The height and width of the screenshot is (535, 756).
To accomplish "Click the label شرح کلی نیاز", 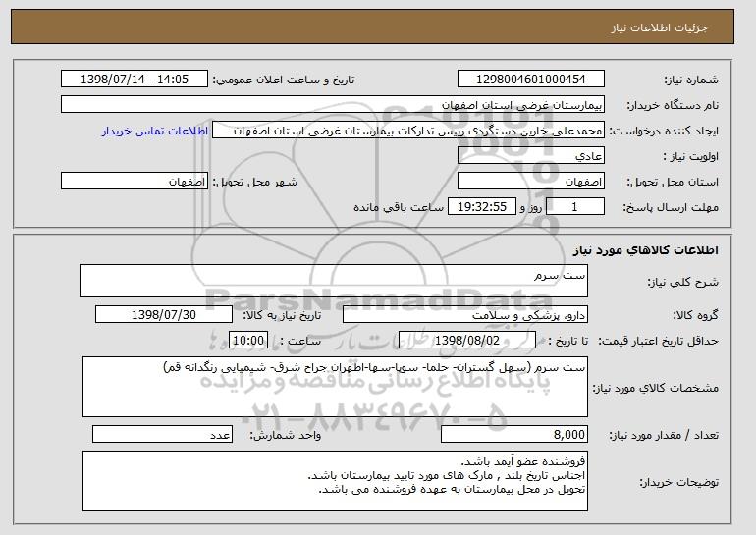I will [683, 282].
